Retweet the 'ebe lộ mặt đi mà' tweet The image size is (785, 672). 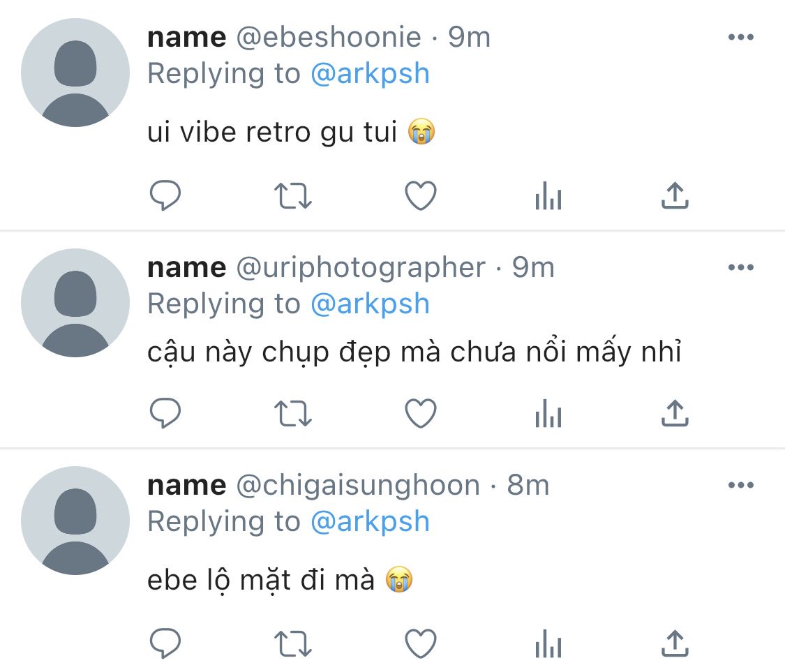tap(293, 643)
